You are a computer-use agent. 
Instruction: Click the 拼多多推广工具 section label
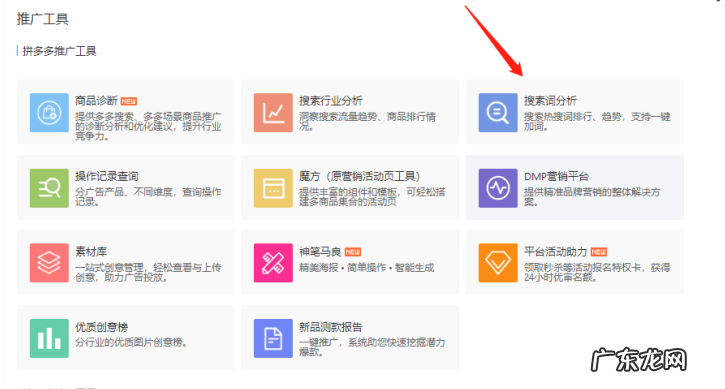click(x=59, y=51)
